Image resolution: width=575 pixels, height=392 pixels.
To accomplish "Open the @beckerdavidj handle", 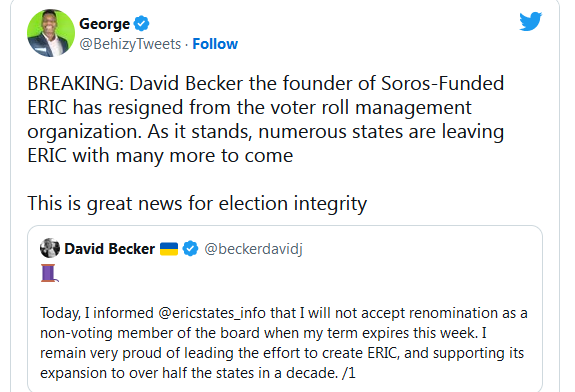I will 253,249.
